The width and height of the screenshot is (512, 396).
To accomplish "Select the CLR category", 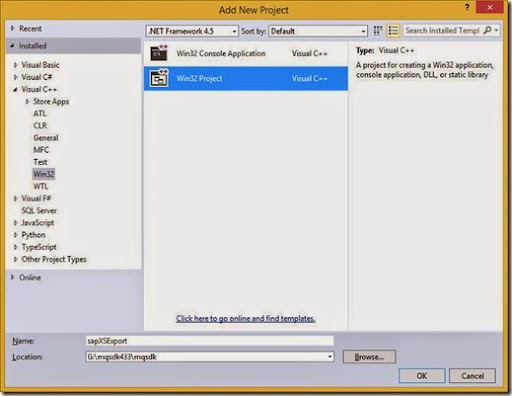I will pyautogui.click(x=40, y=126).
